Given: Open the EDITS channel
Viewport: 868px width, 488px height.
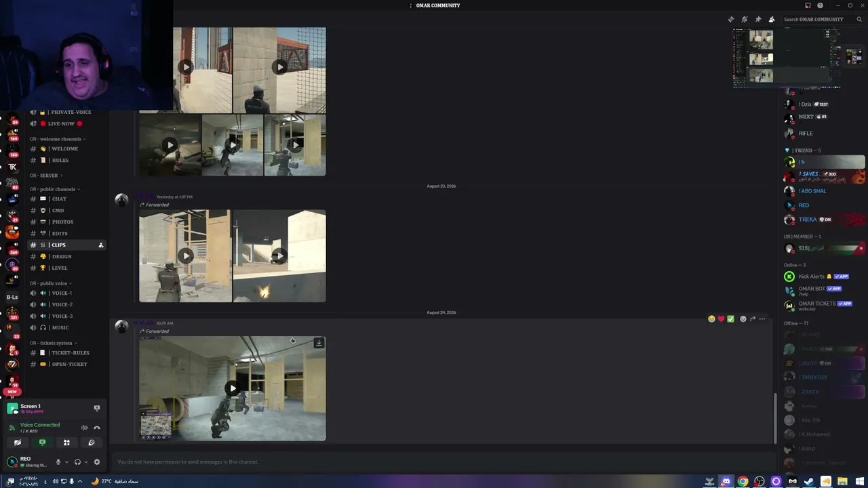Looking at the screenshot, I should pyautogui.click(x=66, y=233).
